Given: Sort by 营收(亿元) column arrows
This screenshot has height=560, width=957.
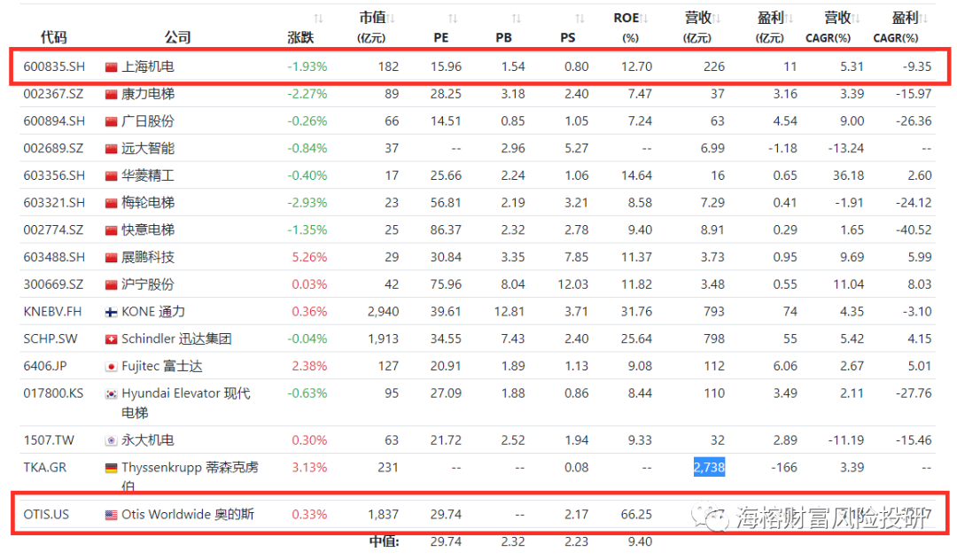Looking at the screenshot, I should coord(717,19).
